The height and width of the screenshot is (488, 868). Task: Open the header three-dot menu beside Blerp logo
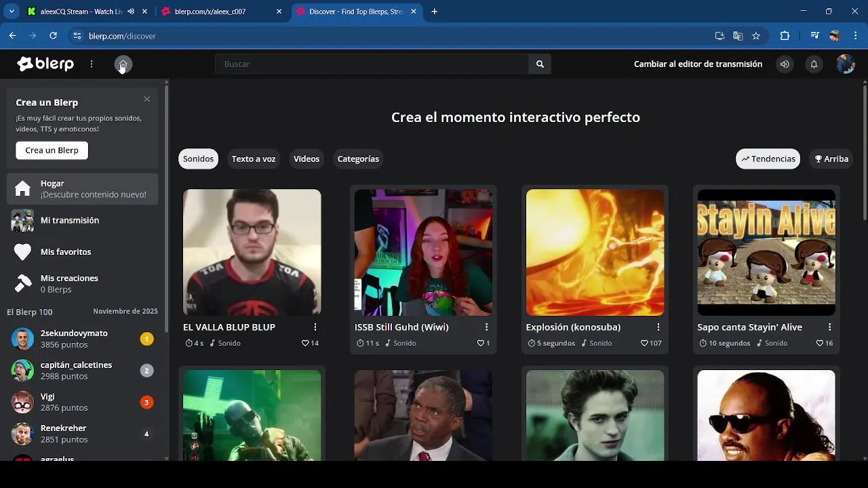(x=92, y=64)
